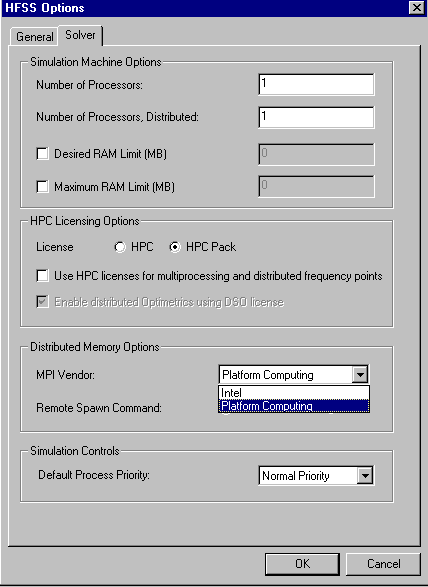The height and width of the screenshot is (587, 428).
Task: Enable the Maximum RAM Limit checkbox
Action: 42,186
